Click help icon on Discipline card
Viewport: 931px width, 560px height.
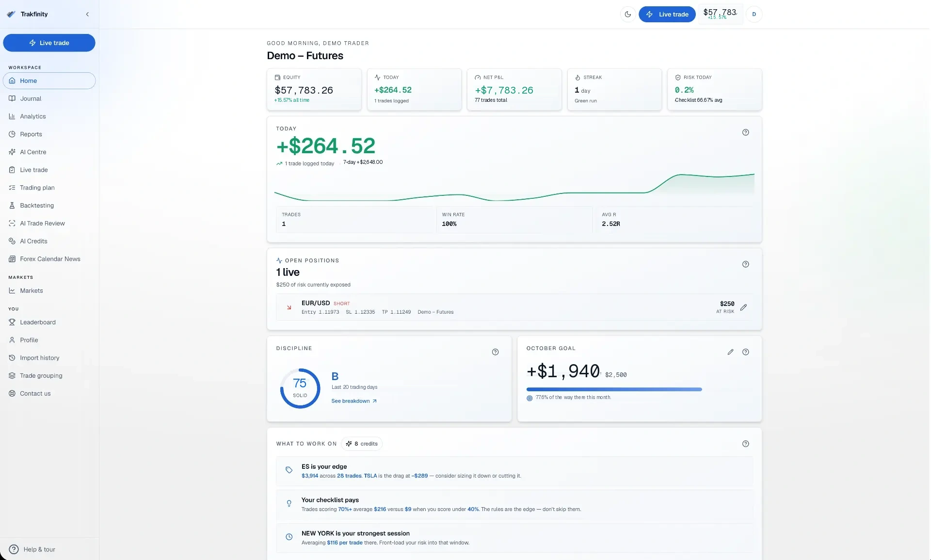pyautogui.click(x=495, y=352)
